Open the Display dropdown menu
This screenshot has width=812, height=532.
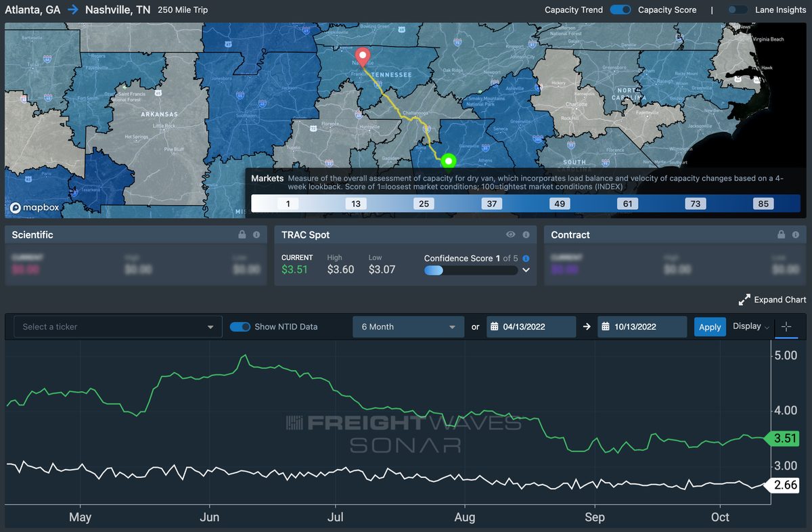pyautogui.click(x=751, y=326)
